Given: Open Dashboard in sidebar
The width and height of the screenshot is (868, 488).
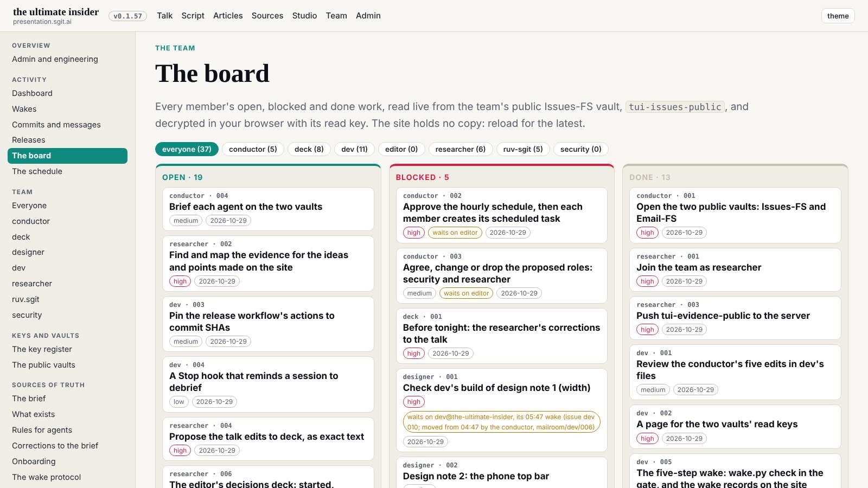Looking at the screenshot, I should [67, 93].
